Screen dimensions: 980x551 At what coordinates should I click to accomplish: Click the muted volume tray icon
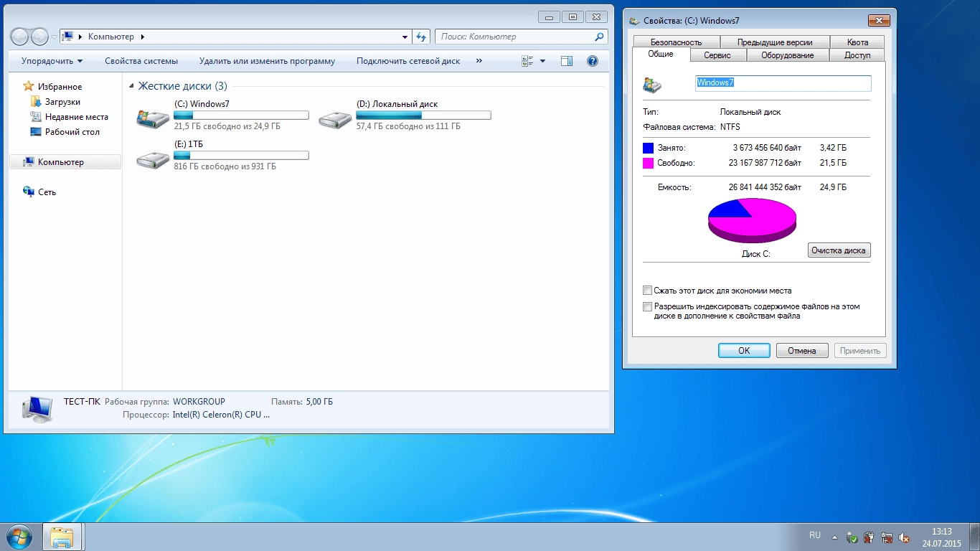[x=905, y=537]
